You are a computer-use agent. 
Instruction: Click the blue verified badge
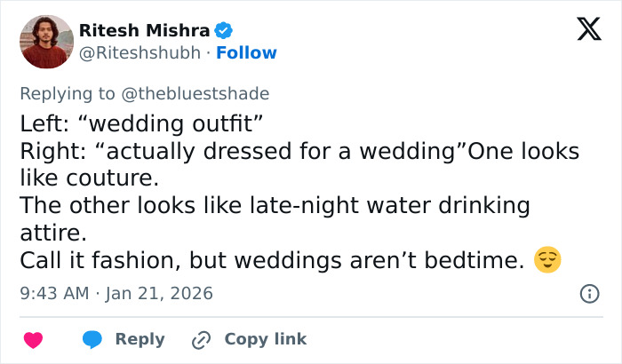pos(225,31)
